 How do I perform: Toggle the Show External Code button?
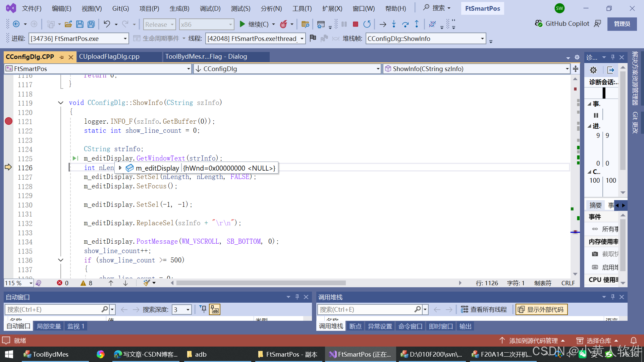pos(541,309)
